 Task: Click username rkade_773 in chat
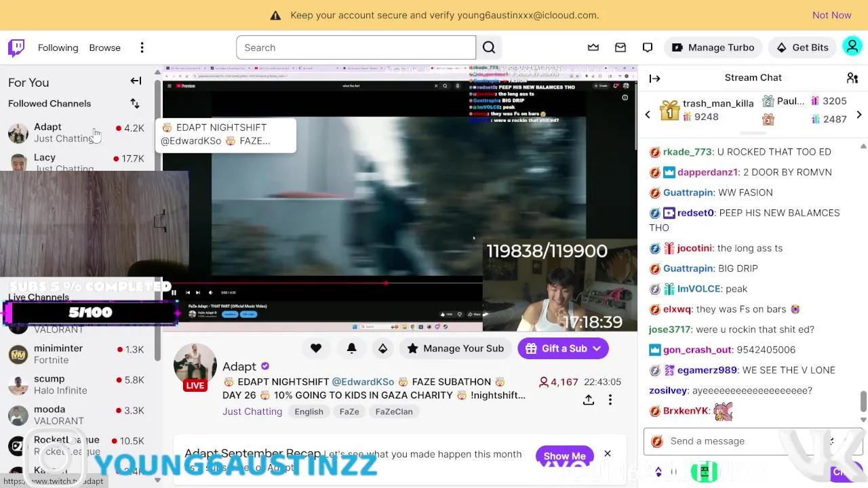pyautogui.click(x=688, y=152)
